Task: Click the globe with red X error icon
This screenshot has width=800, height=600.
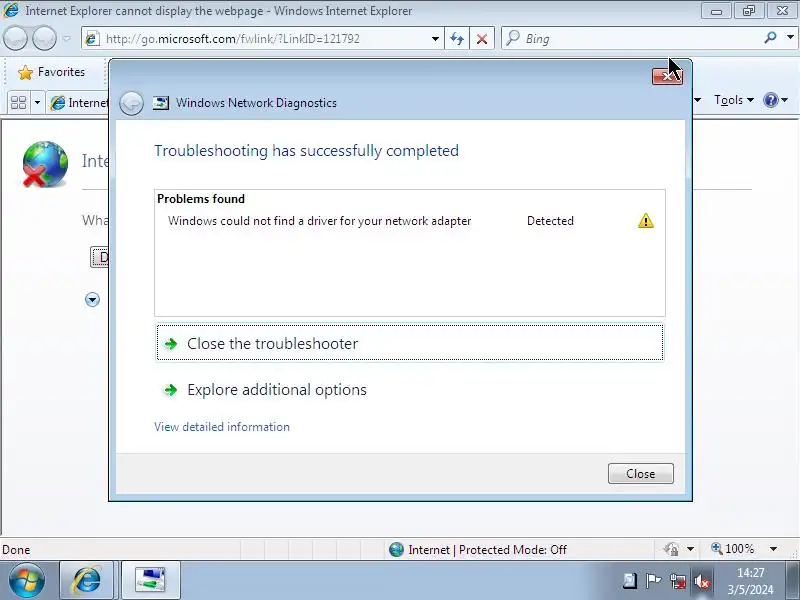Action: pyautogui.click(x=45, y=164)
